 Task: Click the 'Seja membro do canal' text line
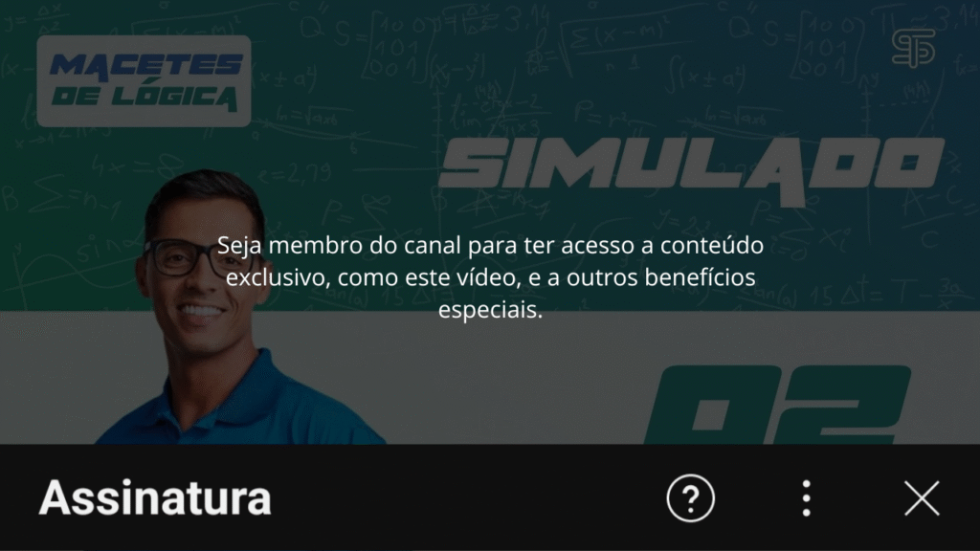coord(490,245)
